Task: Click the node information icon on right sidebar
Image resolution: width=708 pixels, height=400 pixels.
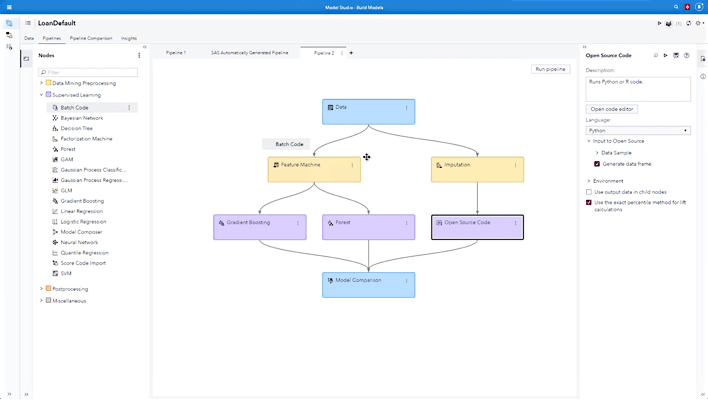Action: tap(703, 77)
